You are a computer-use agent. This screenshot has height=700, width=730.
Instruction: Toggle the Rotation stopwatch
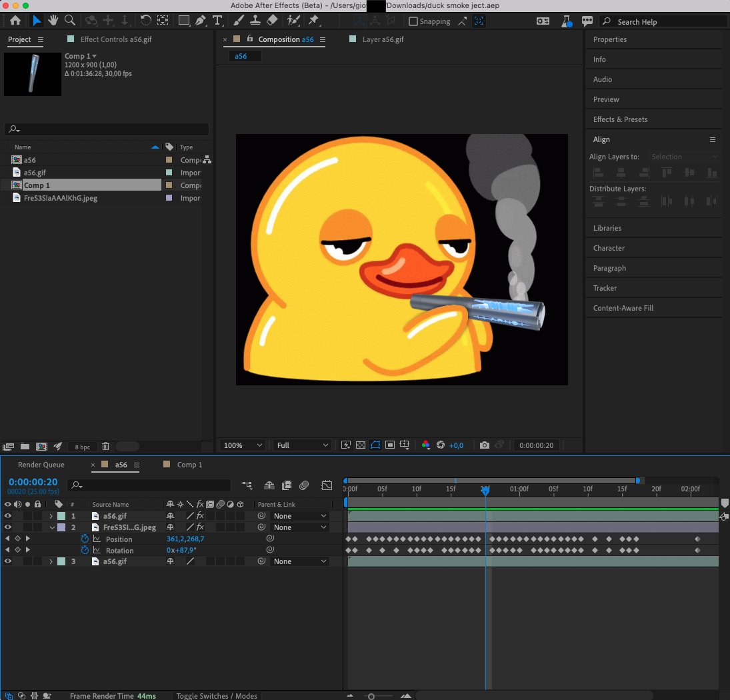pyautogui.click(x=85, y=550)
